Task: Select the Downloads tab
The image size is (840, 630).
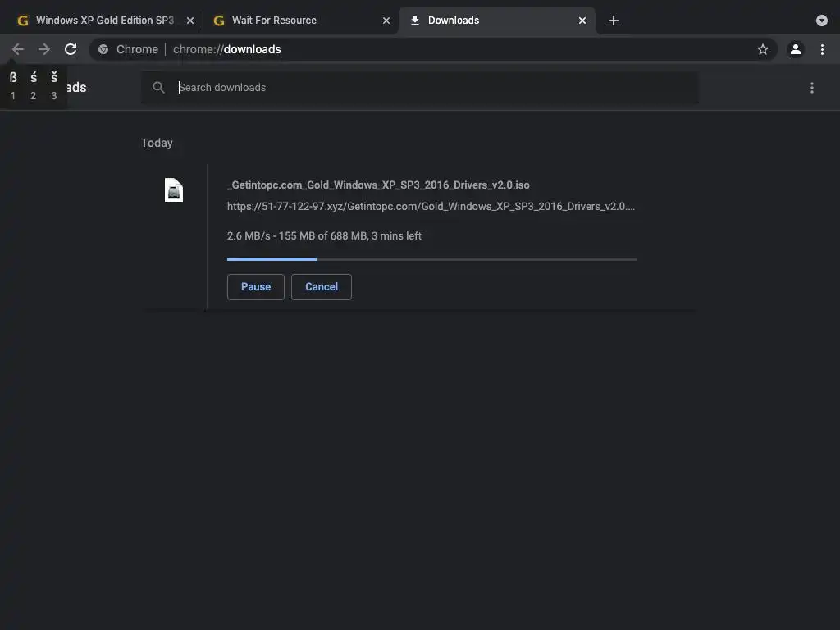Action: coord(496,21)
